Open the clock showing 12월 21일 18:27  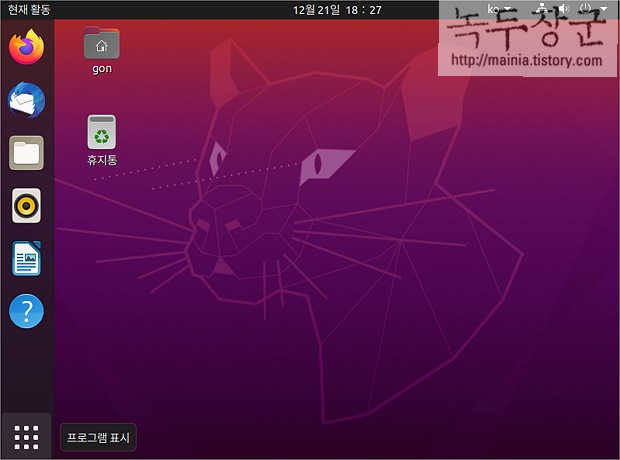(337, 9)
